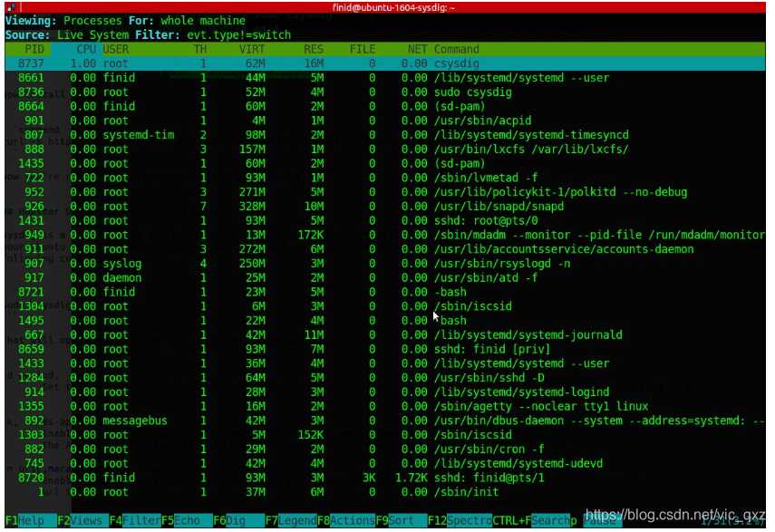Click the systemd --user row for finid

(385, 78)
